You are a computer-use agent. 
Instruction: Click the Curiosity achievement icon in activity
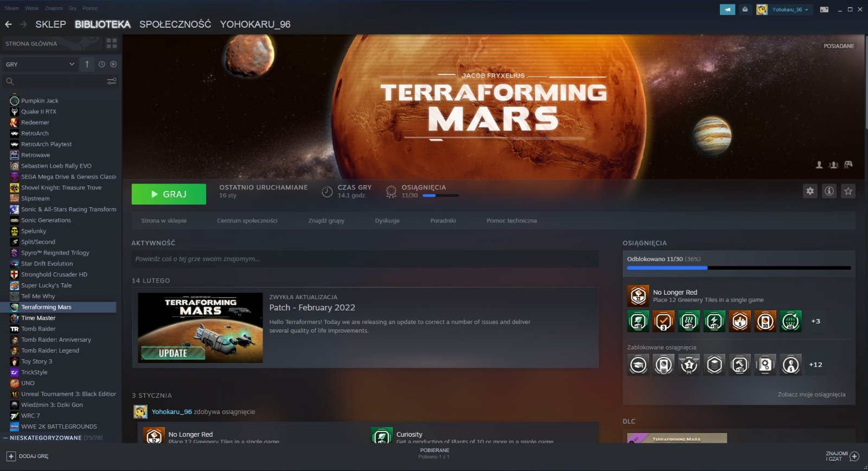[381, 435]
